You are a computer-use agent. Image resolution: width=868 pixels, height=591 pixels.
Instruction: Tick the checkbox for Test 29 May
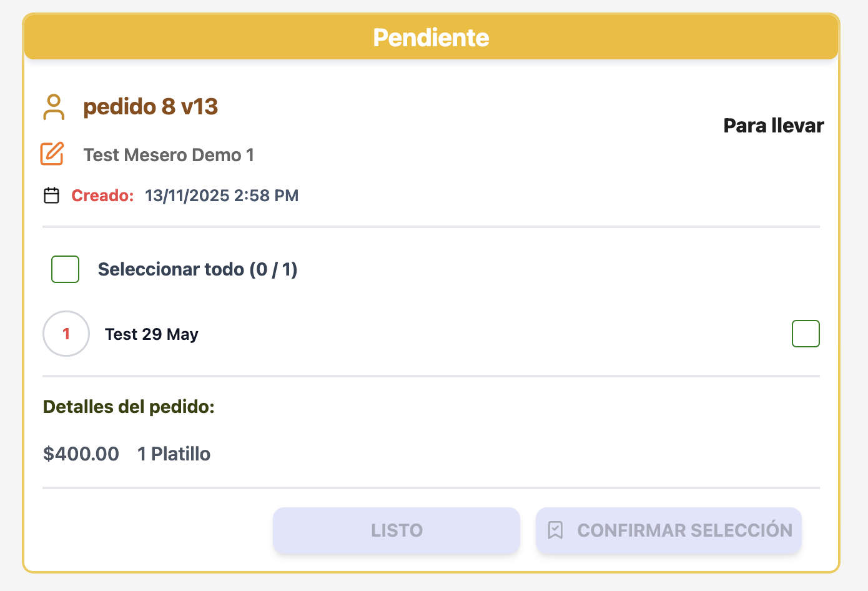coord(806,334)
